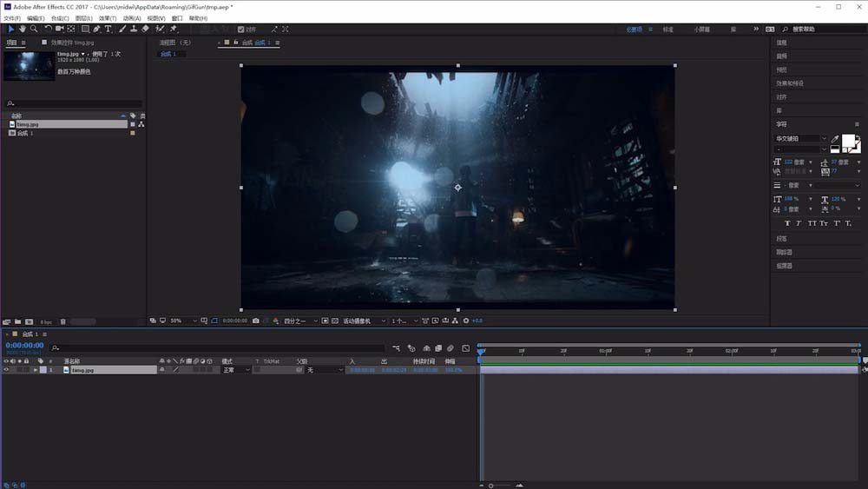Expand the 效果和预设 panel

pyautogui.click(x=789, y=83)
